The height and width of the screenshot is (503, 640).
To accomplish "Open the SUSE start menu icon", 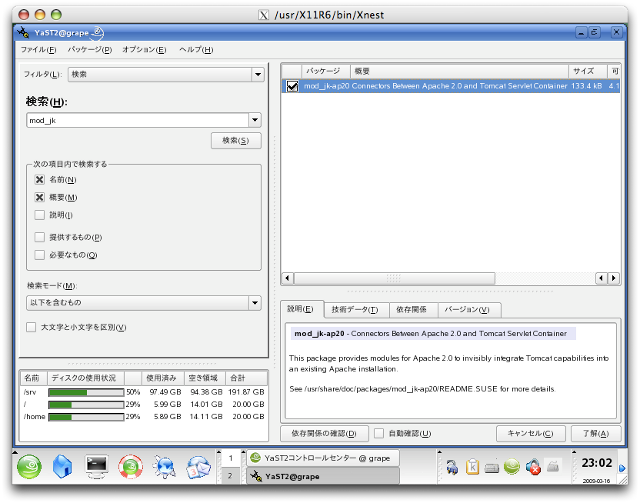I will [x=26, y=466].
